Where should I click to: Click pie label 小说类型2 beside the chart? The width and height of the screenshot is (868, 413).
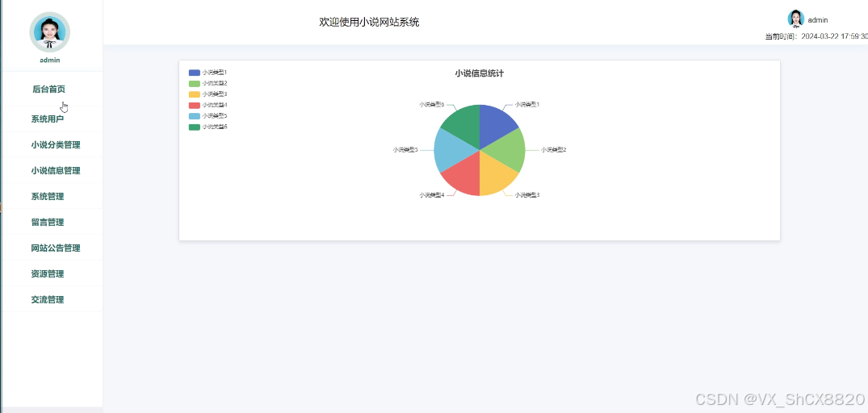tap(554, 149)
